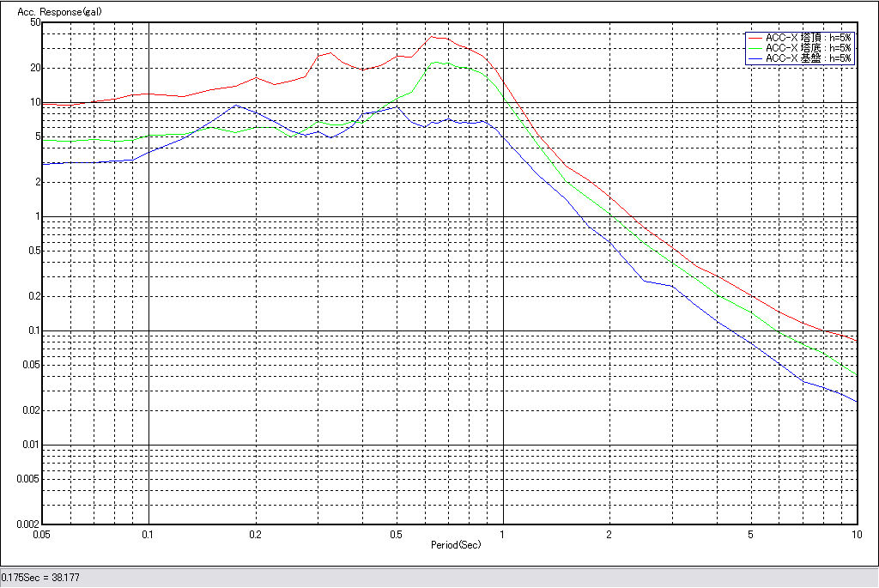This screenshot has width=879, height=588.
Task: Click the highest peak of the green curve
Action: [437, 62]
